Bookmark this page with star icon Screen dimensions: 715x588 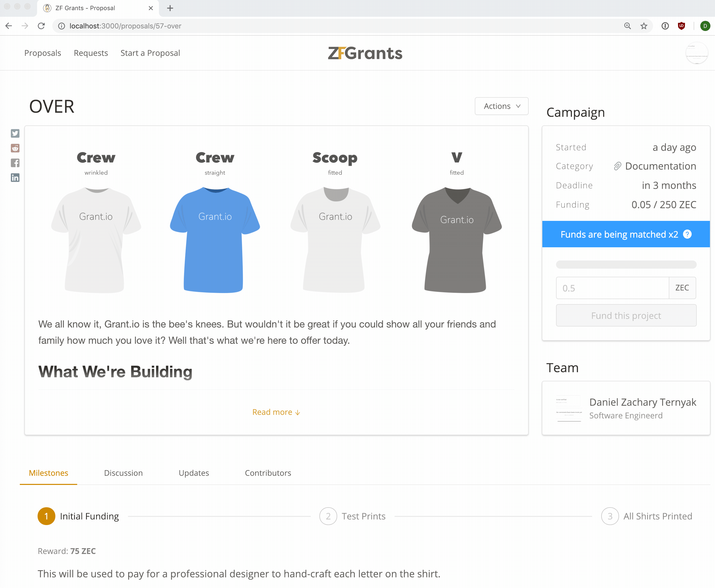click(x=644, y=26)
